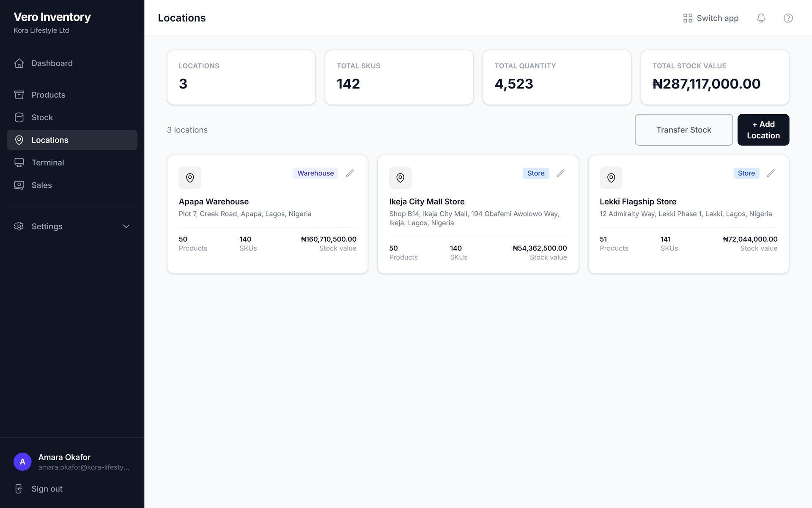Click the 4,523 total quantity value
Screen dimensions: 812x508
tap(514, 84)
